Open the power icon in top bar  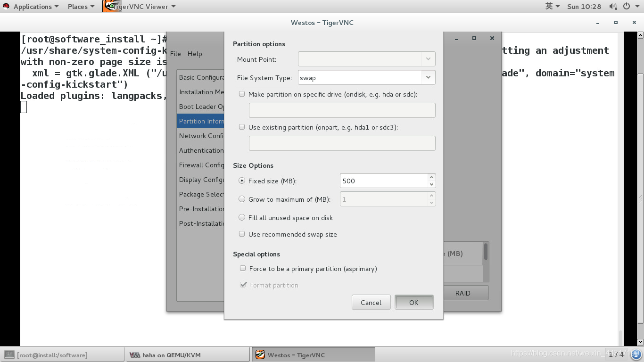pyautogui.click(x=627, y=6)
